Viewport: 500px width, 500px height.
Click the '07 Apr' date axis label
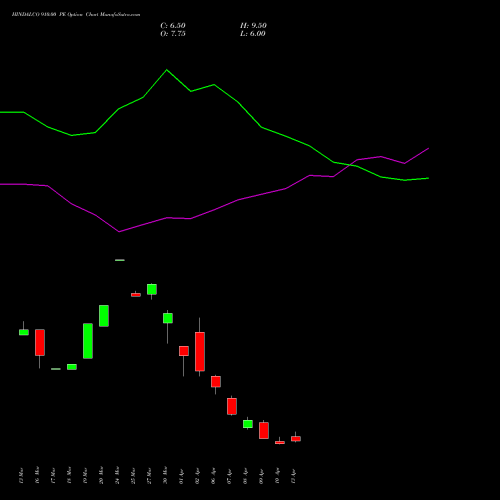tap(229, 475)
